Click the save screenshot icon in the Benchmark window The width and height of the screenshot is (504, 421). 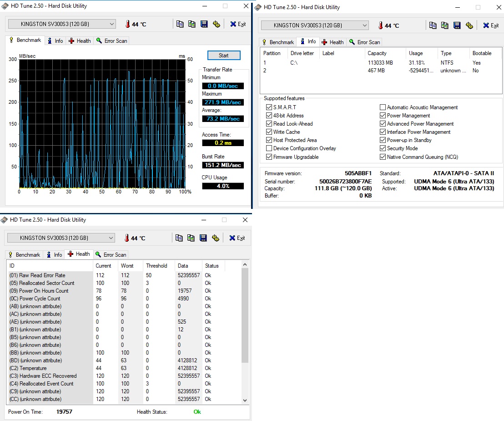click(204, 24)
